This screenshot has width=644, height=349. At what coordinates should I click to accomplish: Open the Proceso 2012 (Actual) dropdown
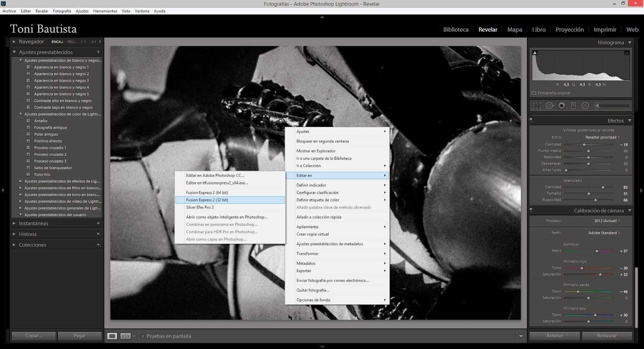tap(607, 221)
